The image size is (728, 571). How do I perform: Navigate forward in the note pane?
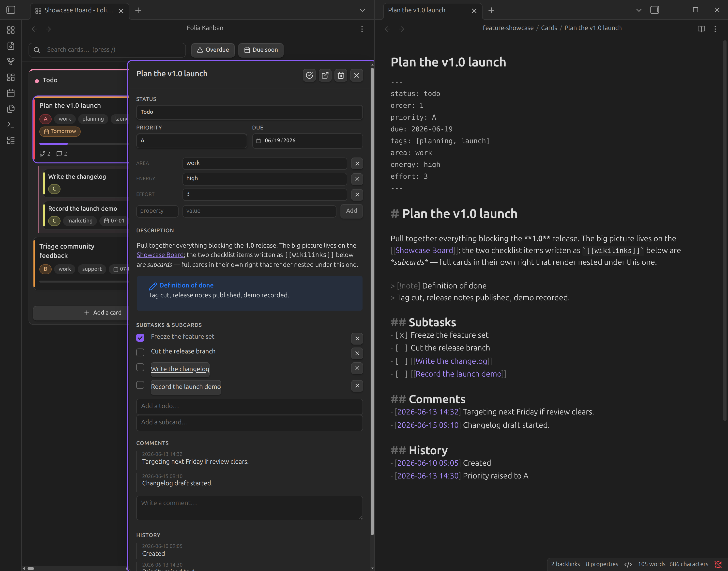(401, 29)
